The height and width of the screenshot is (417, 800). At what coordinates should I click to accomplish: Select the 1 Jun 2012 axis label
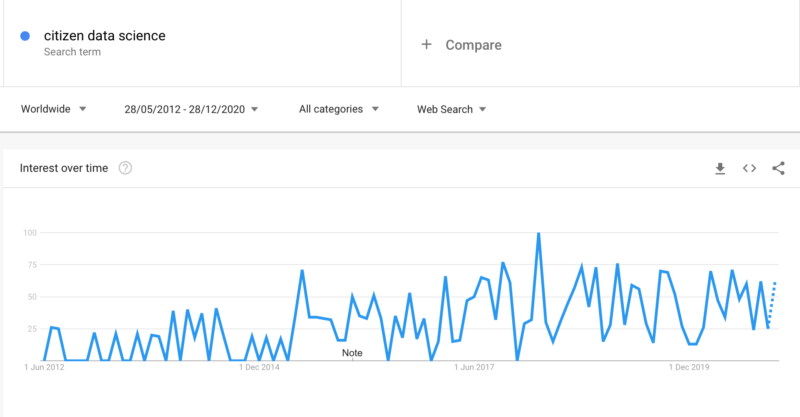44,367
